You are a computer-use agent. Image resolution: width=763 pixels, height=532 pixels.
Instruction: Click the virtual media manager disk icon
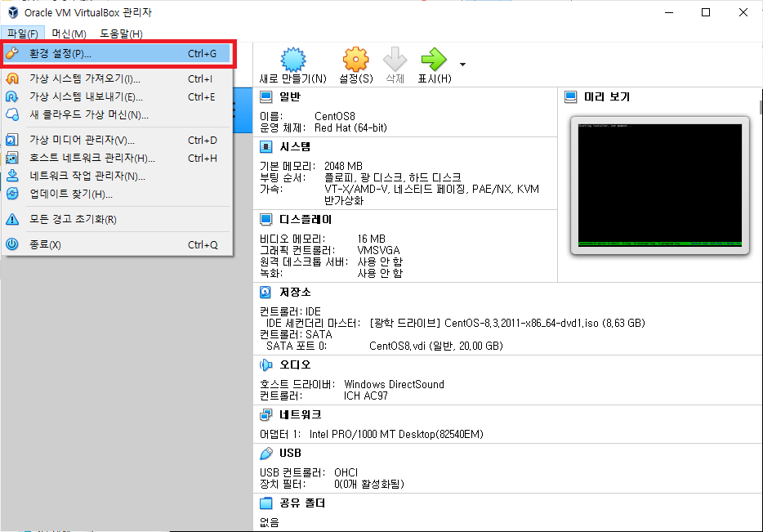pos(12,140)
